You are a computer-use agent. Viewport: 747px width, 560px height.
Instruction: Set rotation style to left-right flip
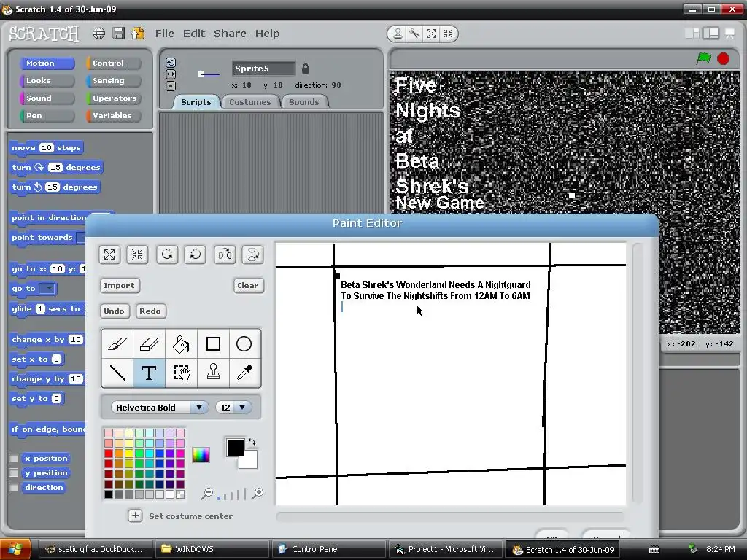(171, 74)
